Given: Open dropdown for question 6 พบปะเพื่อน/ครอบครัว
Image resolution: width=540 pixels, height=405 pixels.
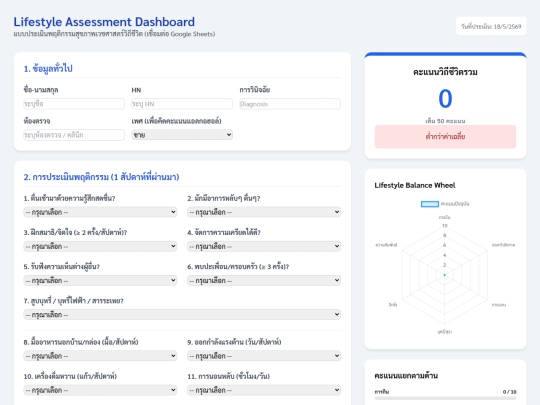Looking at the screenshot, I should pos(264,280).
